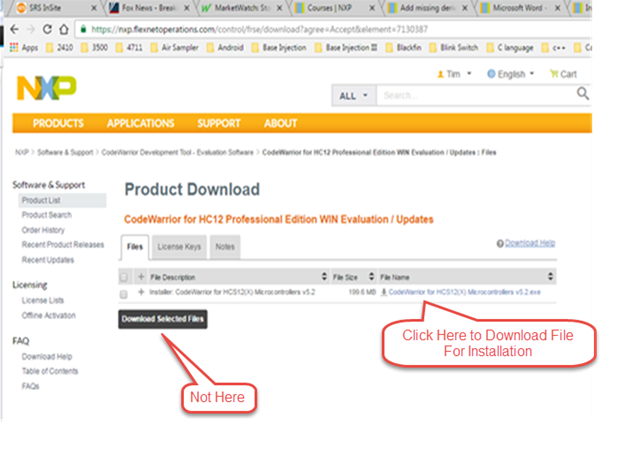Image resolution: width=624 pixels, height=456 pixels.
Task: Open Recent Product Releases in sidebar
Action: coord(63,245)
